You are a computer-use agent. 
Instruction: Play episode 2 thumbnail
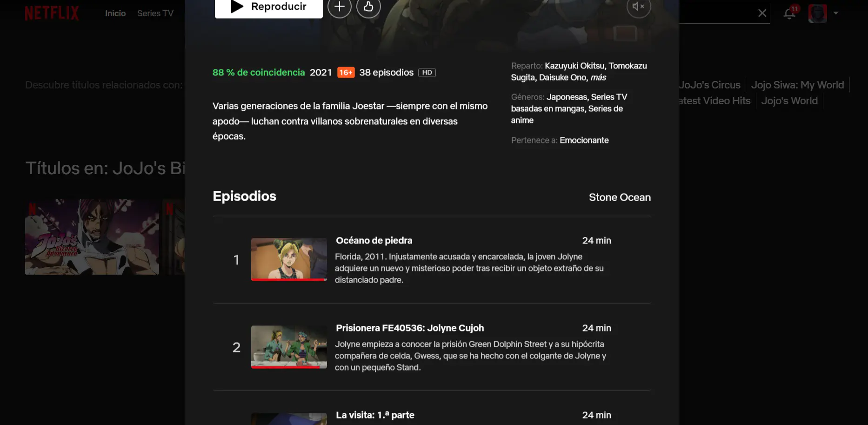click(289, 346)
